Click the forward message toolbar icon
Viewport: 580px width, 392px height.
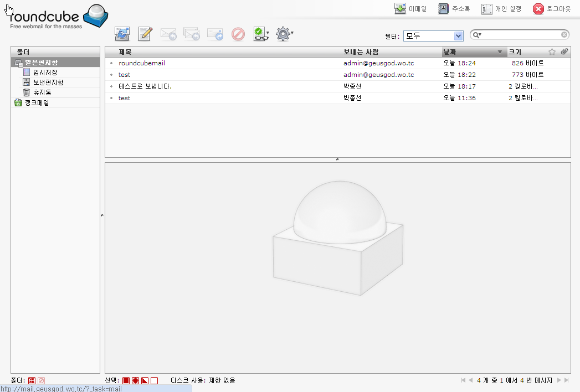215,34
